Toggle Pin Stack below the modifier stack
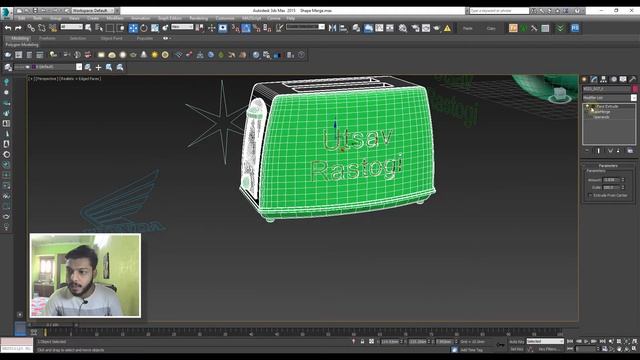The image size is (640, 360). pyautogui.click(x=587, y=151)
